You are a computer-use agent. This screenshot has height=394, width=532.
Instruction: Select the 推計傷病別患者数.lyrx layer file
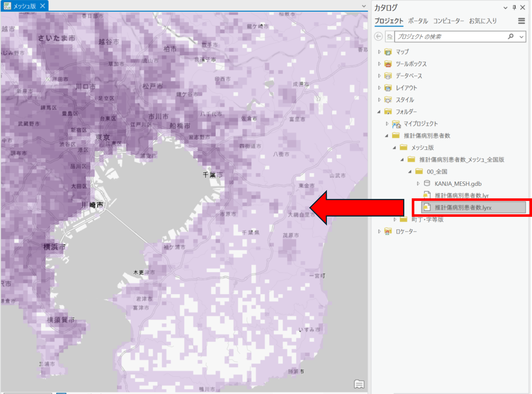[x=463, y=207]
